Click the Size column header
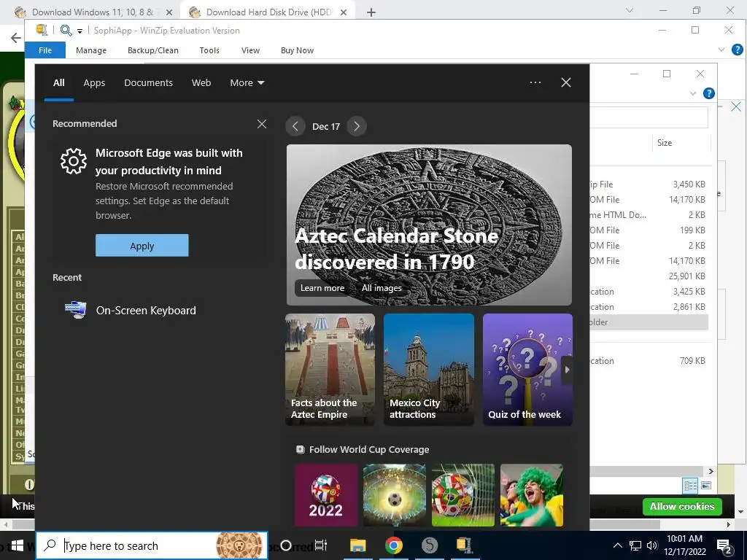The height and width of the screenshot is (560, 747). (x=665, y=143)
